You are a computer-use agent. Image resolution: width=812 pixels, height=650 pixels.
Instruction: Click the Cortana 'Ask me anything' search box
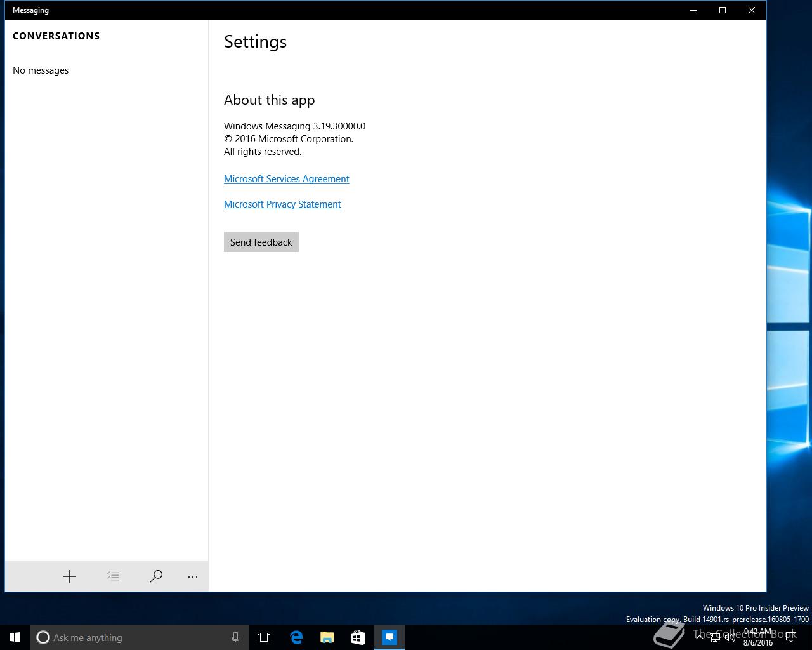tap(138, 637)
